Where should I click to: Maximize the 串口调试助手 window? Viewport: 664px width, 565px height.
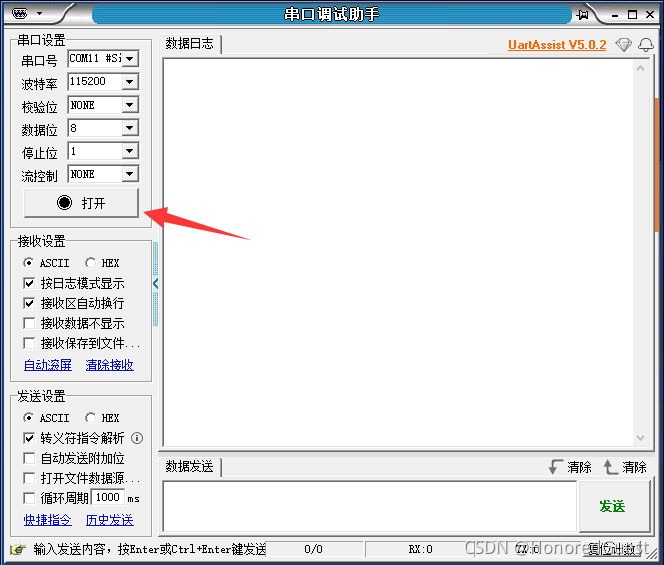632,15
